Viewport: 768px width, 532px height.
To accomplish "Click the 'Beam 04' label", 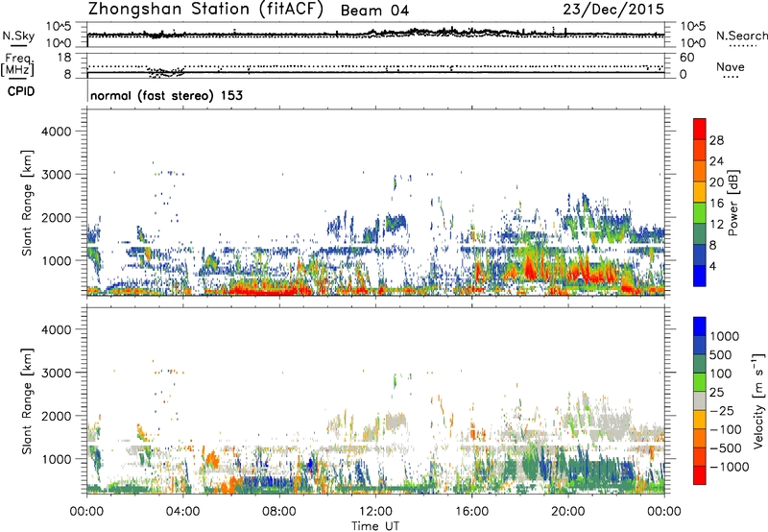I will point(374,11).
